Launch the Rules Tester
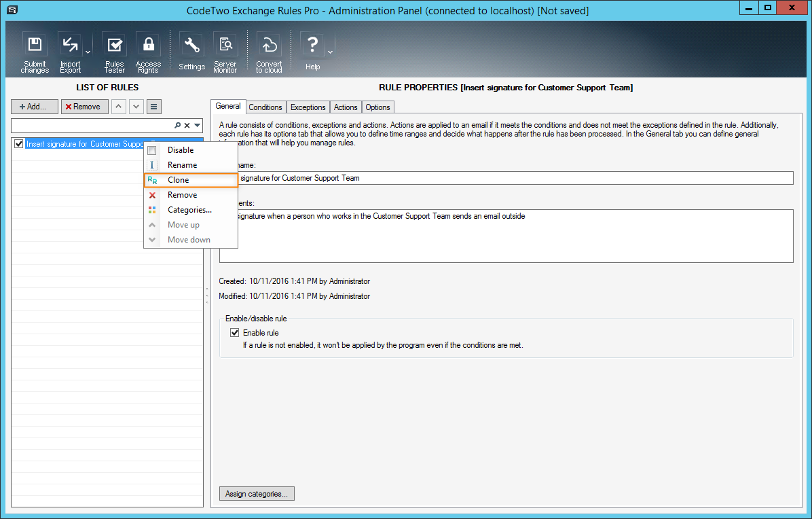Viewport: 812px width, 519px height. coord(115,52)
